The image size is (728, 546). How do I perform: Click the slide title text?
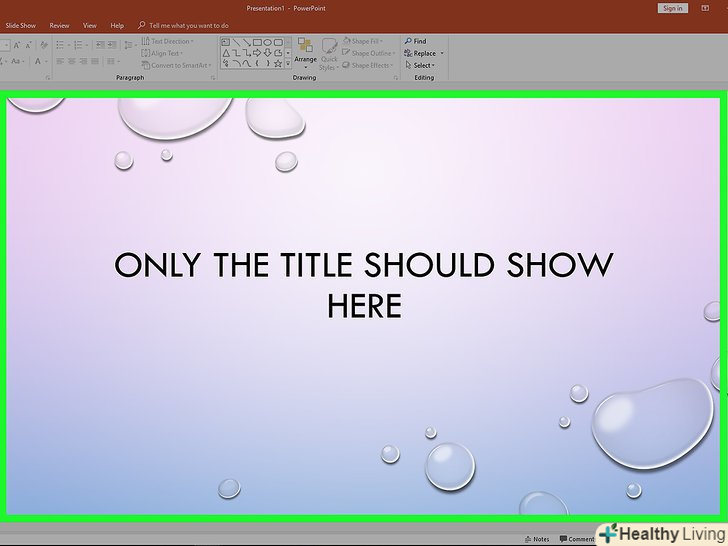[x=364, y=285]
